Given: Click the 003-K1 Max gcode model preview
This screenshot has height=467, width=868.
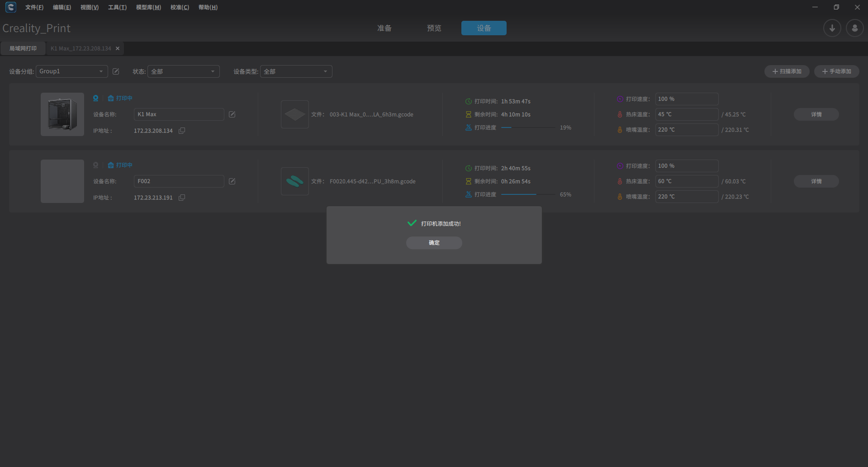Looking at the screenshot, I should pyautogui.click(x=295, y=114).
